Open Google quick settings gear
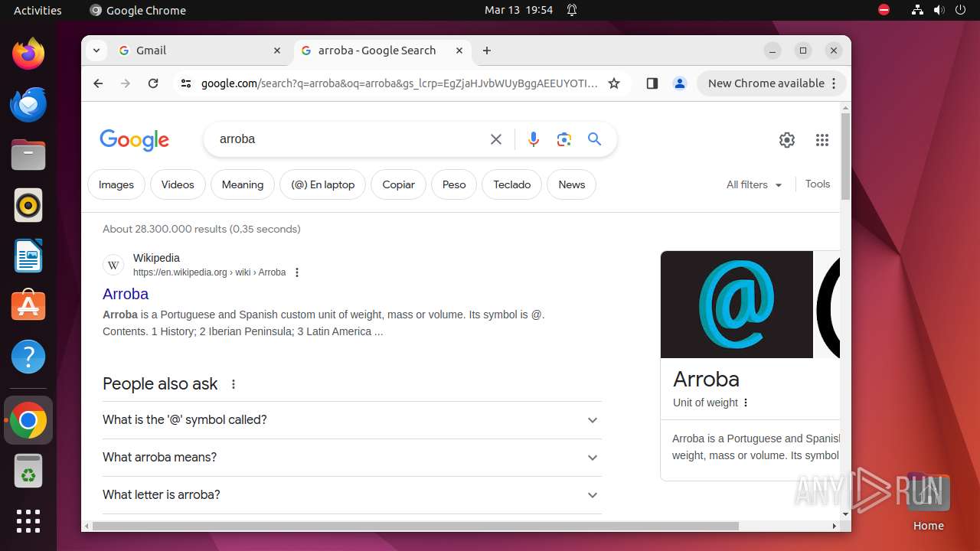The width and height of the screenshot is (980, 551). pos(787,140)
